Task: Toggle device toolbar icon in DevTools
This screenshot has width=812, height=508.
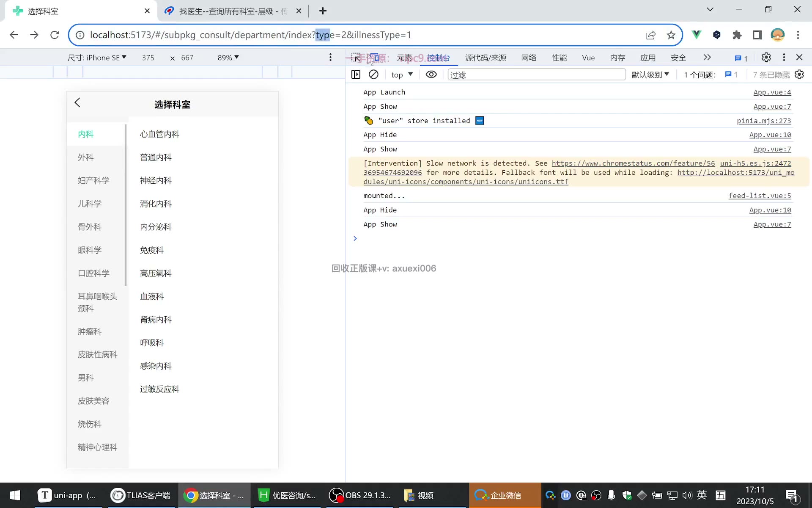Action: pos(374,57)
